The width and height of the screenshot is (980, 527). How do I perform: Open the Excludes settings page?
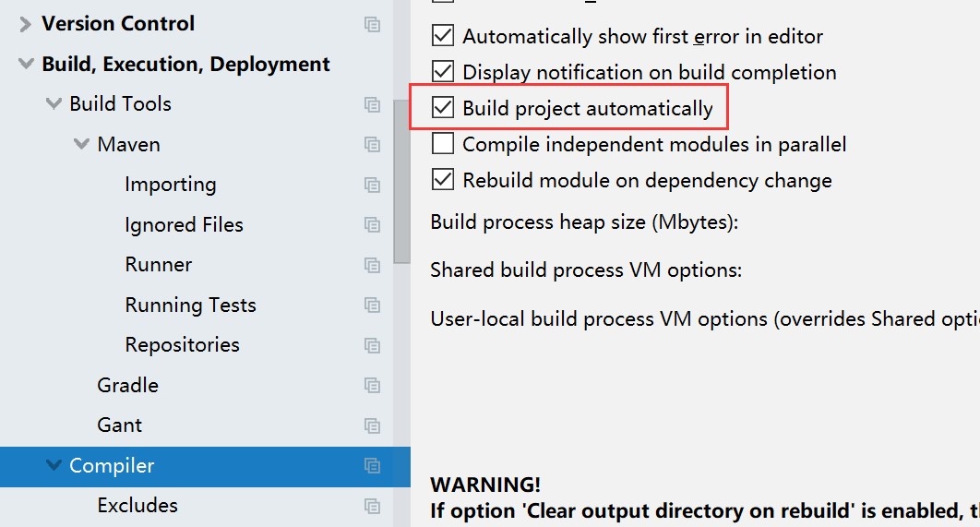click(137, 505)
